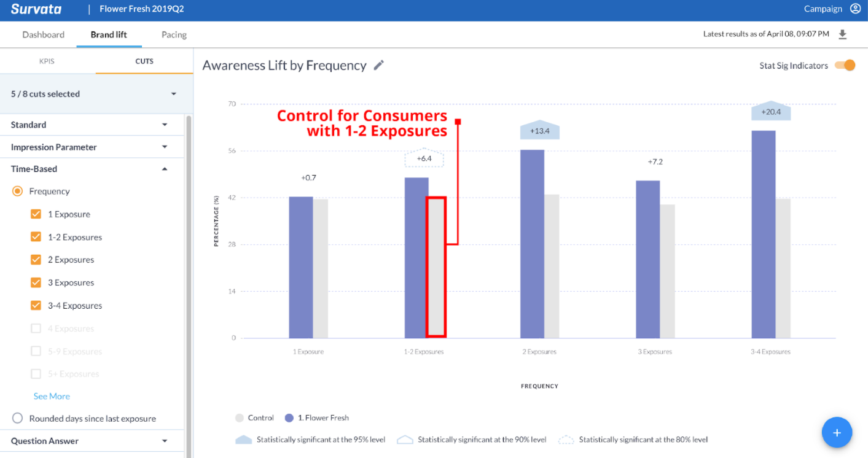Viewport: 868px width, 458px height.
Task: Check the disabled 5-9 Exposures checkbox
Action: [x=36, y=351]
